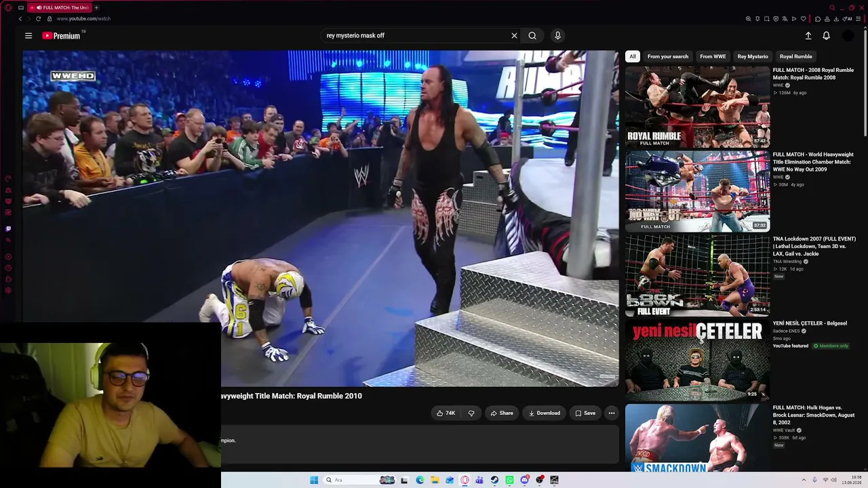
Task: Clear the search query with the X
Action: pyautogui.click(x=514, y=36)
